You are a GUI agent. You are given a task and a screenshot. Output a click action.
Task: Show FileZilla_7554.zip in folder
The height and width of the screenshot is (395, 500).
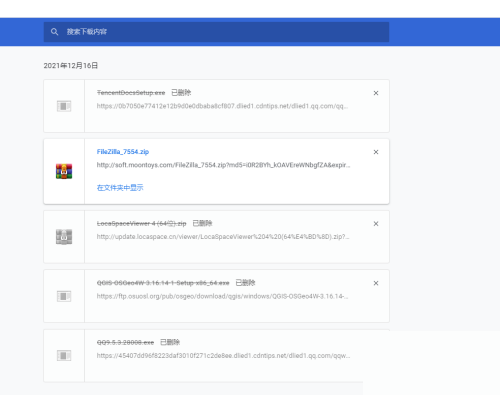(120, 188)
